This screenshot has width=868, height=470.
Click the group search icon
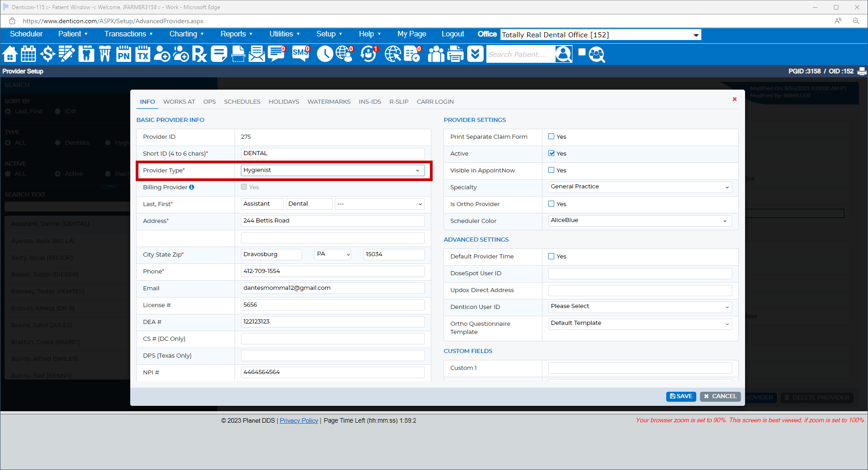597,54
